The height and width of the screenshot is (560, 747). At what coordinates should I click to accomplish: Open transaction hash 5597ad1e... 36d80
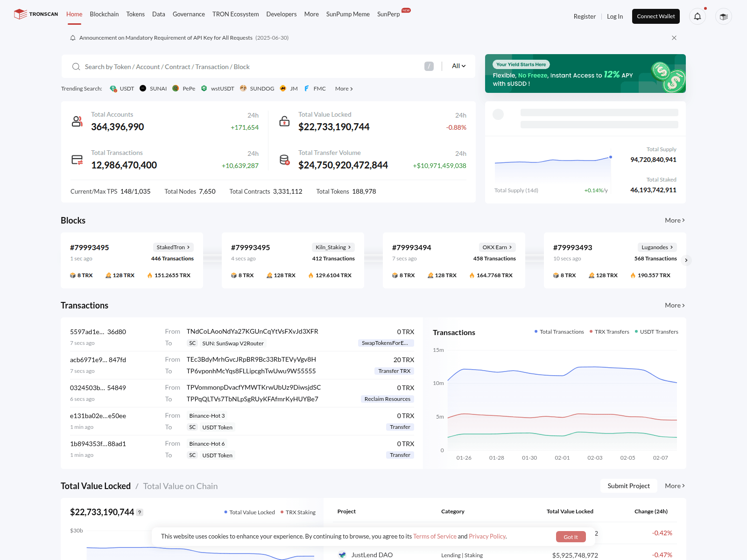tap(98, 332)
